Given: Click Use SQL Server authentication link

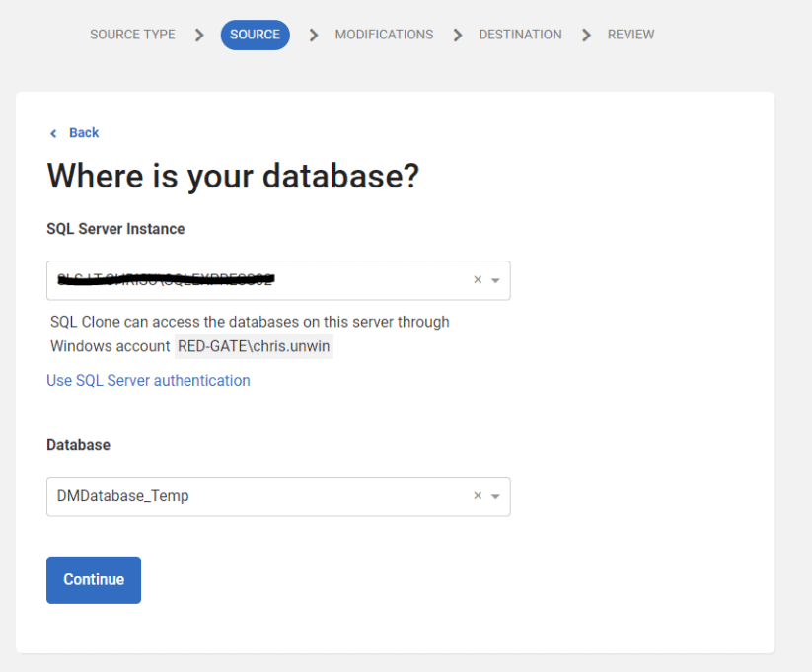Looking at the screenshot, I should click(148, 381).
